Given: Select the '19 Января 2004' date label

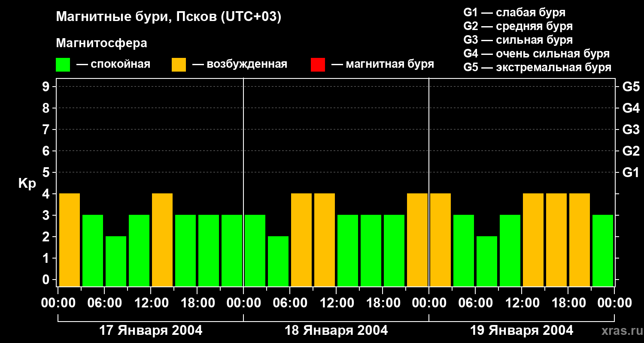Looking at the screenshot, I should click(x=522, y=331).
